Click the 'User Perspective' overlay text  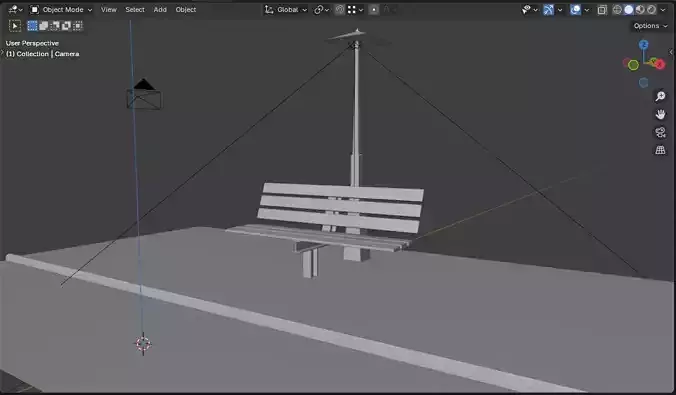tap(32, 43)
